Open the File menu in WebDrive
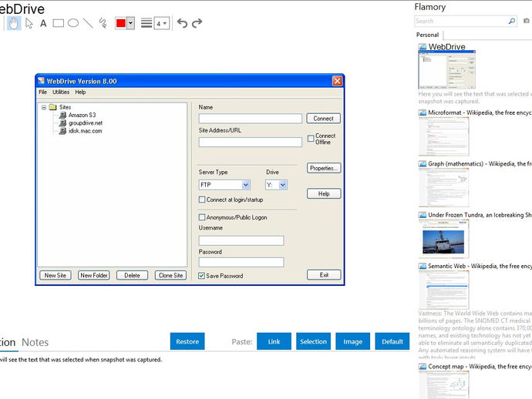This screenshot has height=399, width=532. [x=42, y=92]
